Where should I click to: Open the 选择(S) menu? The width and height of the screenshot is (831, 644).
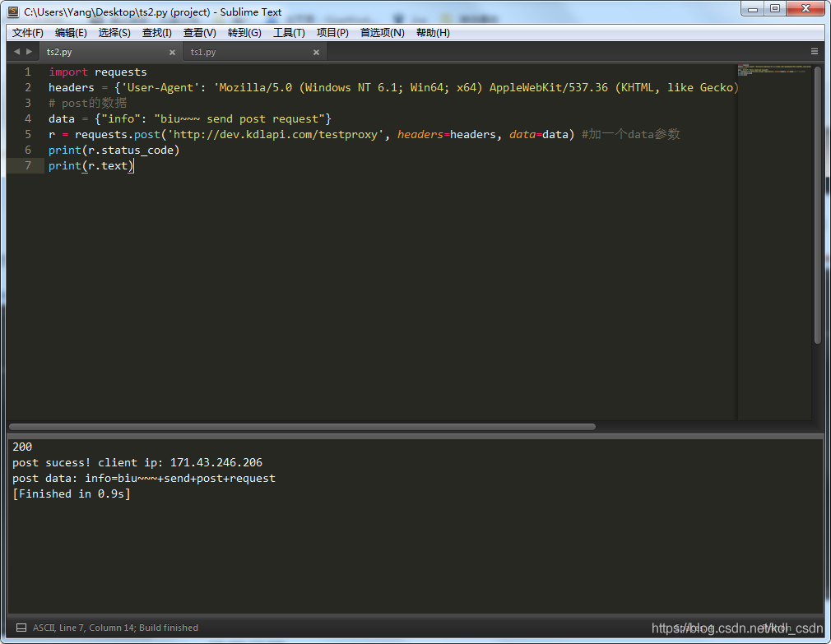[x=114, y=33]
